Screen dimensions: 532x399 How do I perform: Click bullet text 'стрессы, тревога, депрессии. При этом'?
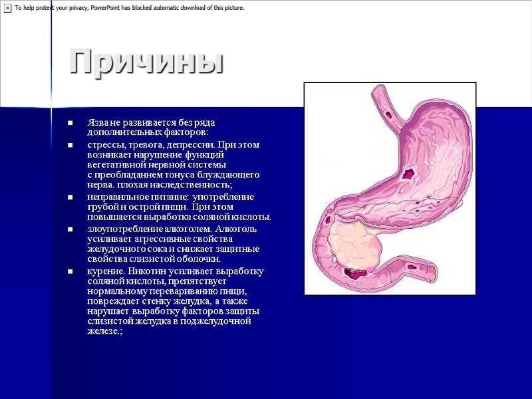click(174, 145)
